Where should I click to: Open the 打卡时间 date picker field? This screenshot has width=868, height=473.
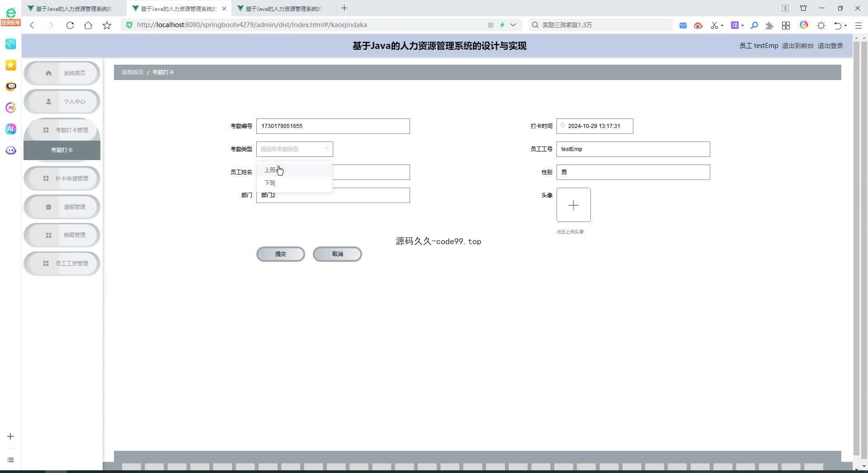point(595,126)
